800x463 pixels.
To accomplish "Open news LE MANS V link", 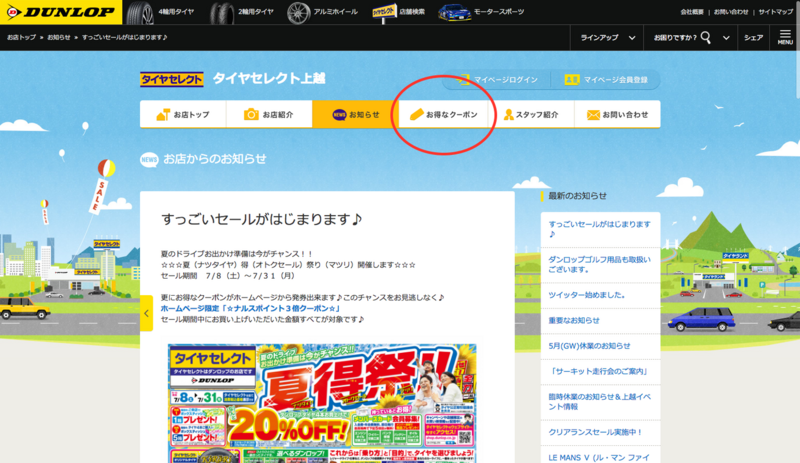I will point(600,456).
